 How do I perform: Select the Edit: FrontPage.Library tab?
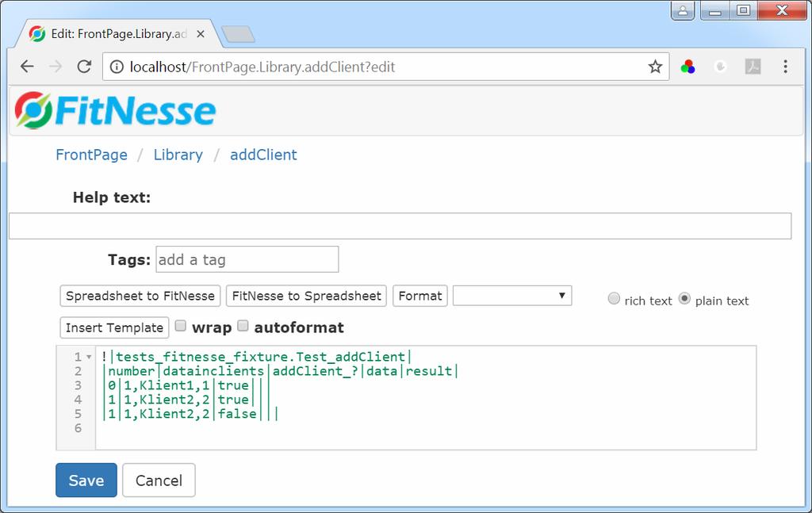coord(118,34)
